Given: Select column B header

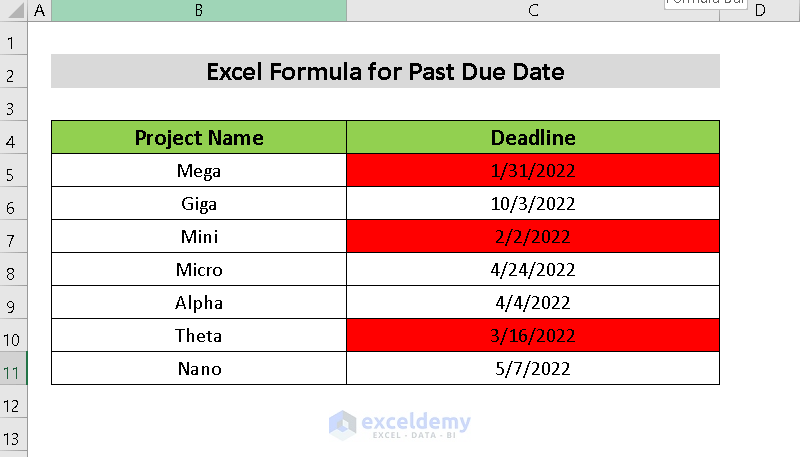Looking at the screenshot, I should (x=199, y=10).
